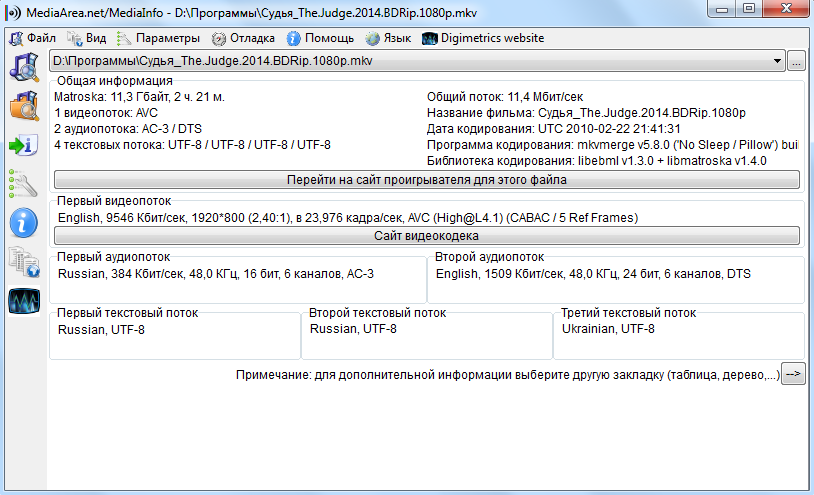Click the export info icon with green arrow
The width and height of the screenshot is (814, 495).
point(23,145)
